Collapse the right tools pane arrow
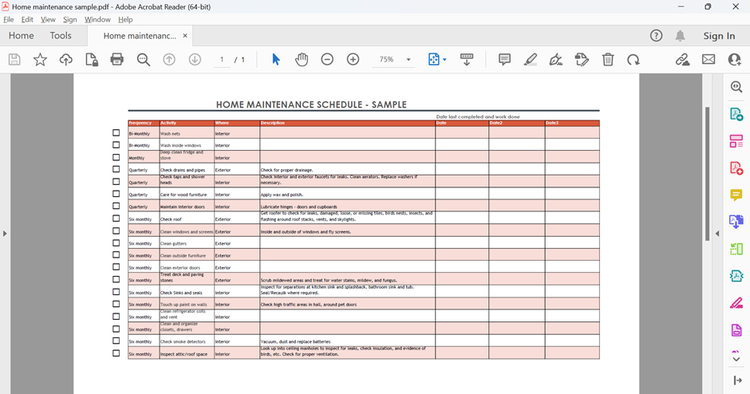The height and width of the screenshot is (394, 750). point(717,233)
